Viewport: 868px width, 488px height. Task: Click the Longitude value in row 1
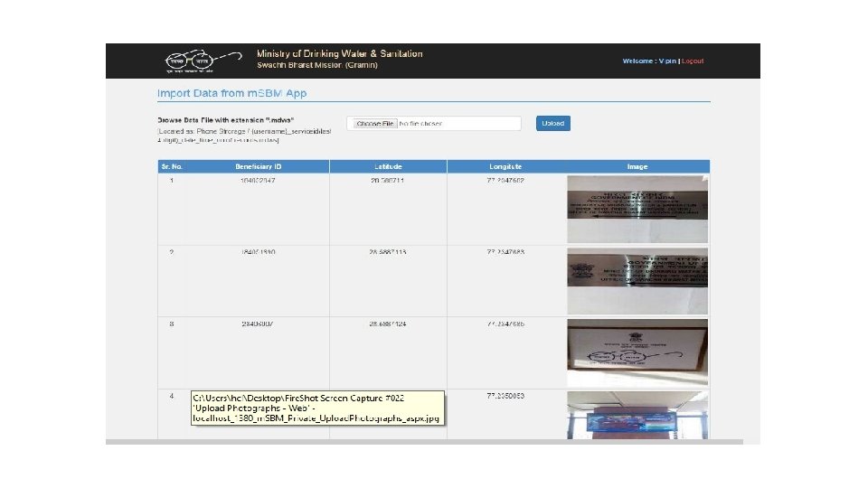click(505, 181)
